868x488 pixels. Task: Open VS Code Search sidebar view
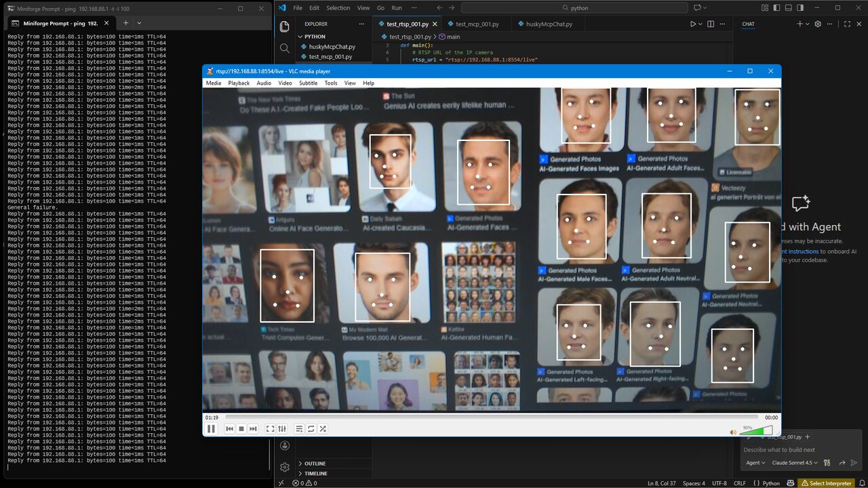click(285, 48)
